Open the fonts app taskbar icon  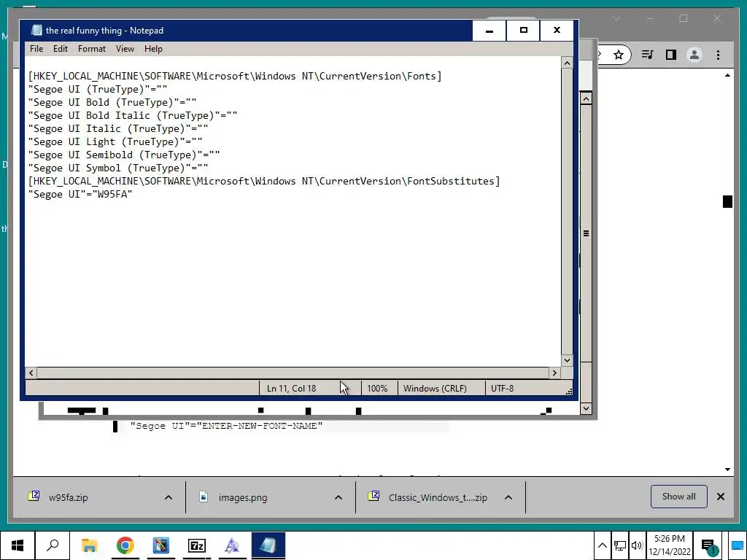pos(232,545)
